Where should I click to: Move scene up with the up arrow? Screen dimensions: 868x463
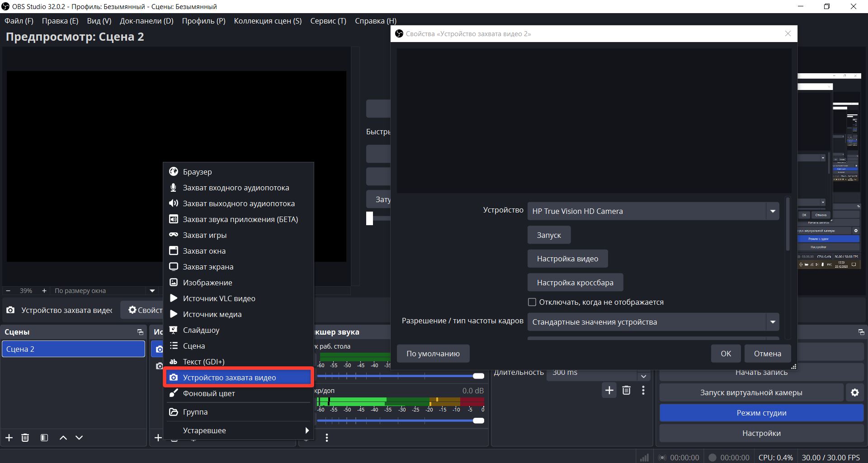[63, 438]
